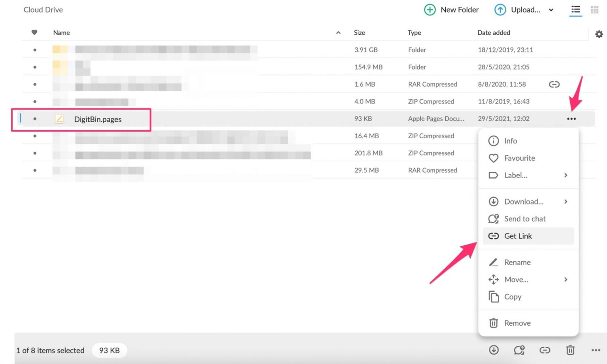
Task: Click New Folder button
Action: click(x=451, y=10)
